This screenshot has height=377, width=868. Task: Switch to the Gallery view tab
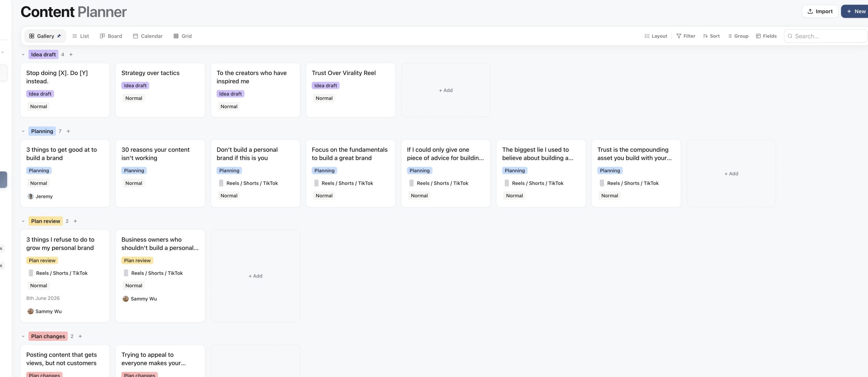45,36
